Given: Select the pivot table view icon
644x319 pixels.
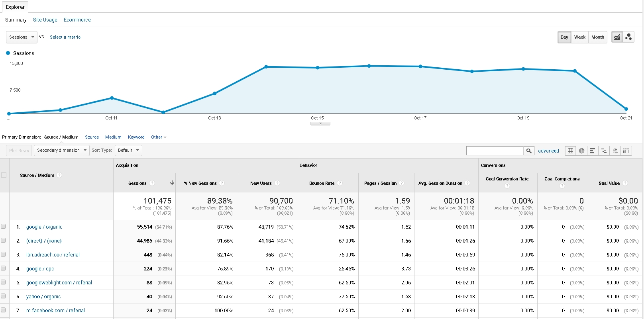Looking at the screenshot, I should [626, 151].
